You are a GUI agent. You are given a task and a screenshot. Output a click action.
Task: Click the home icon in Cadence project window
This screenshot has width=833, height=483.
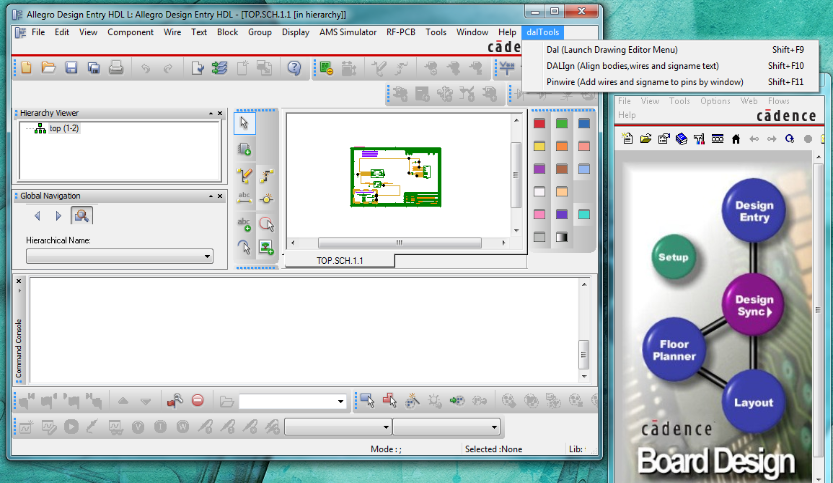pyautogui.click(x=736, y=138)
